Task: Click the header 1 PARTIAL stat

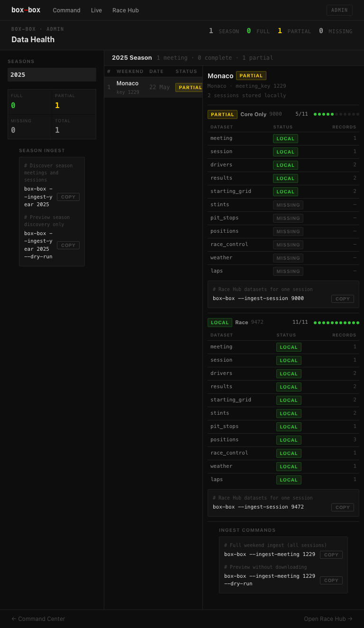Action: pos(294,31)
